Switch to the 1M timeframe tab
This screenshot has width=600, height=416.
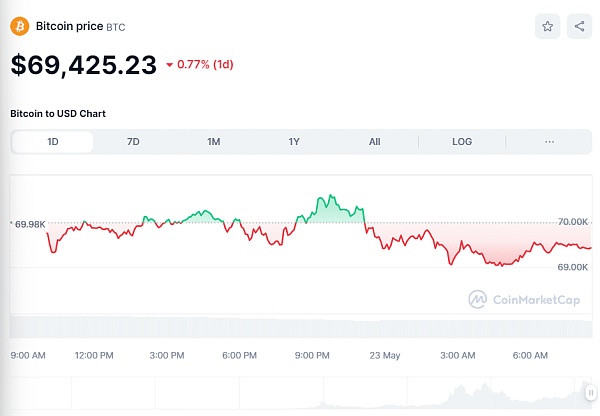pos(213,142)
